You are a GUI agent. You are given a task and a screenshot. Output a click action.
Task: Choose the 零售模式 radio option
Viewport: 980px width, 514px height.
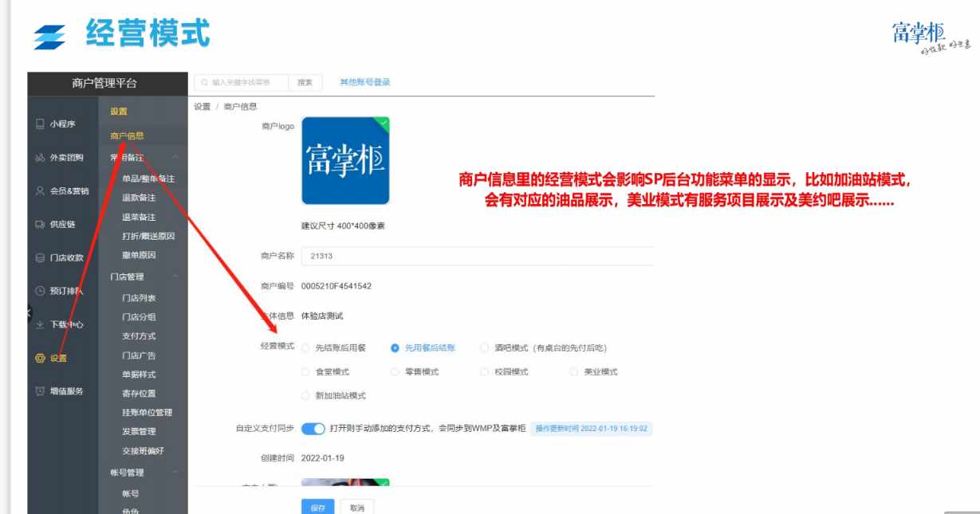[x=395, y=372]
